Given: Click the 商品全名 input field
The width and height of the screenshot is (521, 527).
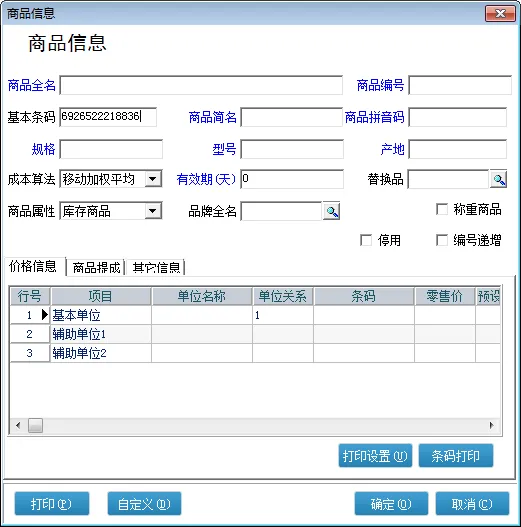Looking at the screenshot, I should pos(201,85).
